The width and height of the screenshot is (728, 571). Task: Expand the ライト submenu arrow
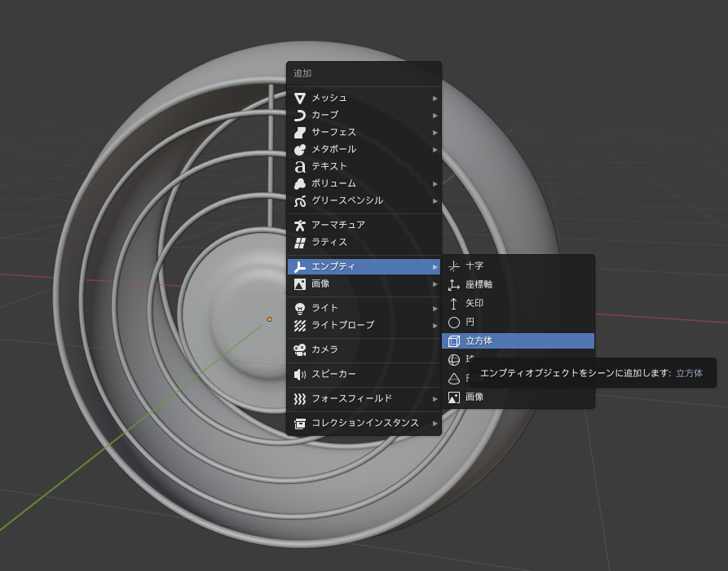435,309
